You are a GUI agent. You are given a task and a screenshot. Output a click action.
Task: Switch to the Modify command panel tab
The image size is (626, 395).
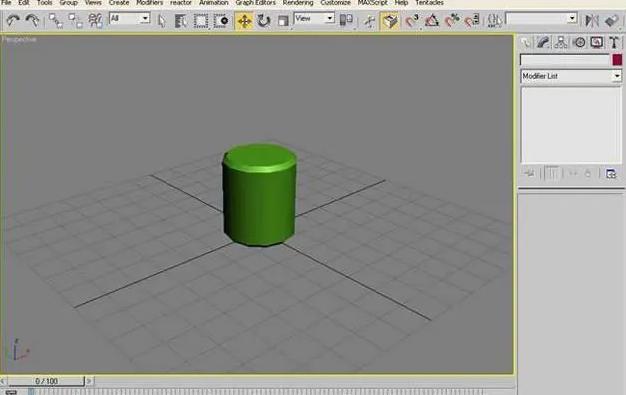click(543, 42)
